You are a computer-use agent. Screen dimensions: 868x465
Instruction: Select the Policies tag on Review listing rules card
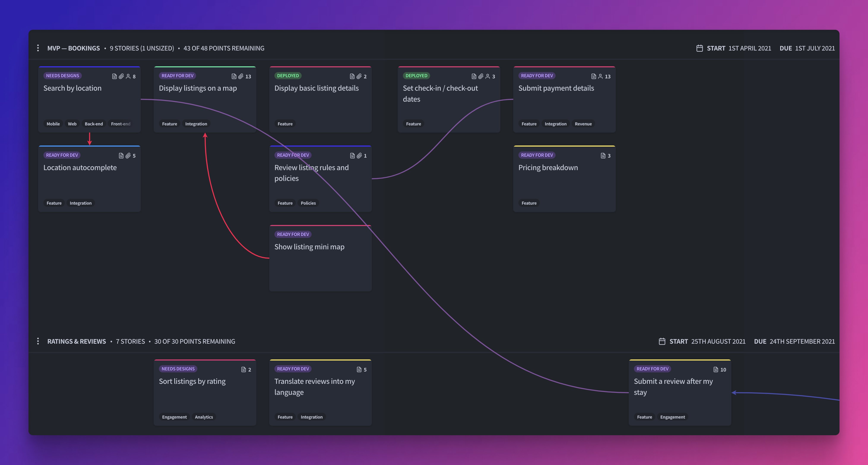[x=308, y=203]
